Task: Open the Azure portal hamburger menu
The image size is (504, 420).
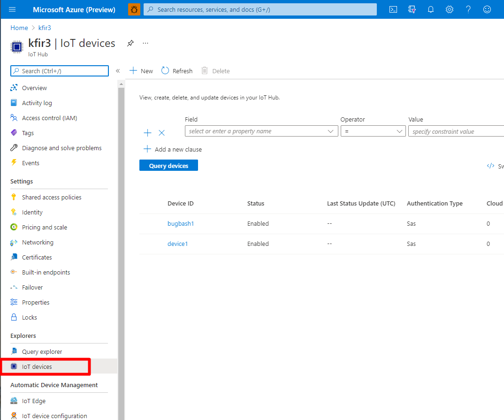Action: (x=12, y=9)
